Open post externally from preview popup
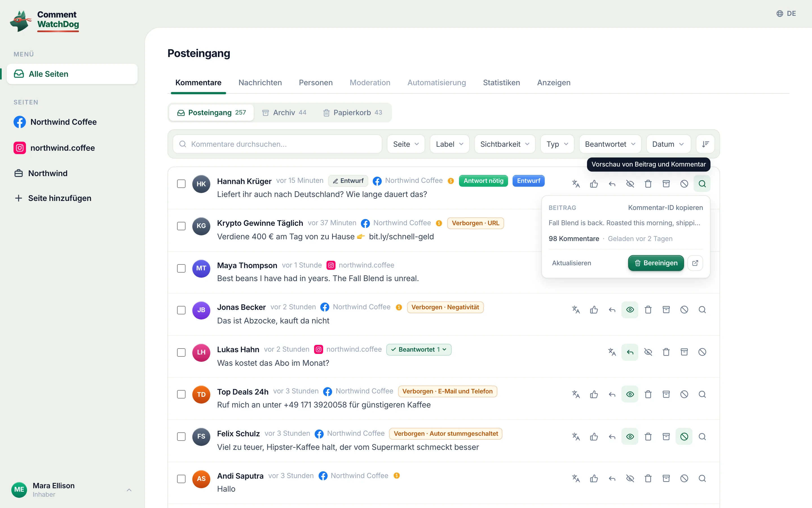Viewport: 812px width, 508px height. 695,263
